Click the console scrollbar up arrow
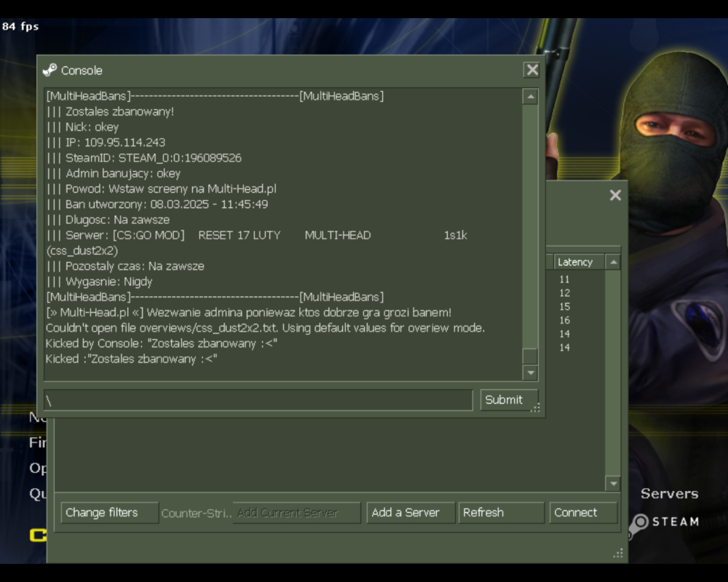 point(531,95)
